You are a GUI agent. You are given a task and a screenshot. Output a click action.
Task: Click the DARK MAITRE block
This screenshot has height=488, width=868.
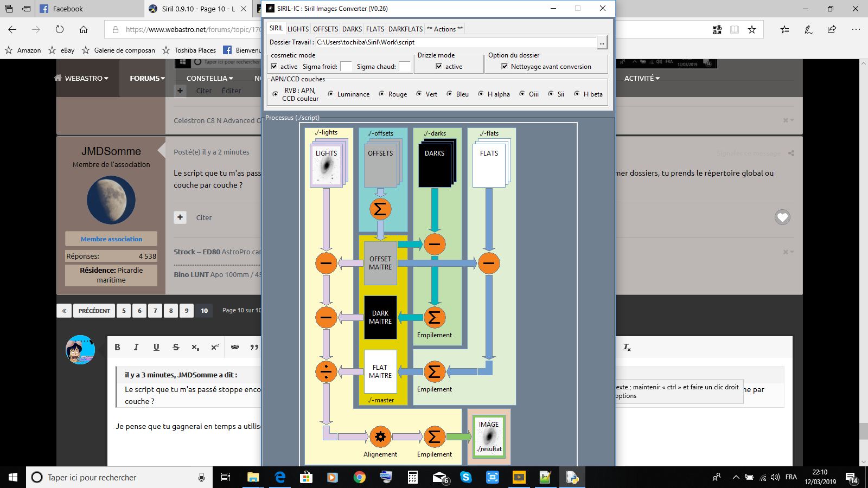pyautogui.click(x=380, y=317)
